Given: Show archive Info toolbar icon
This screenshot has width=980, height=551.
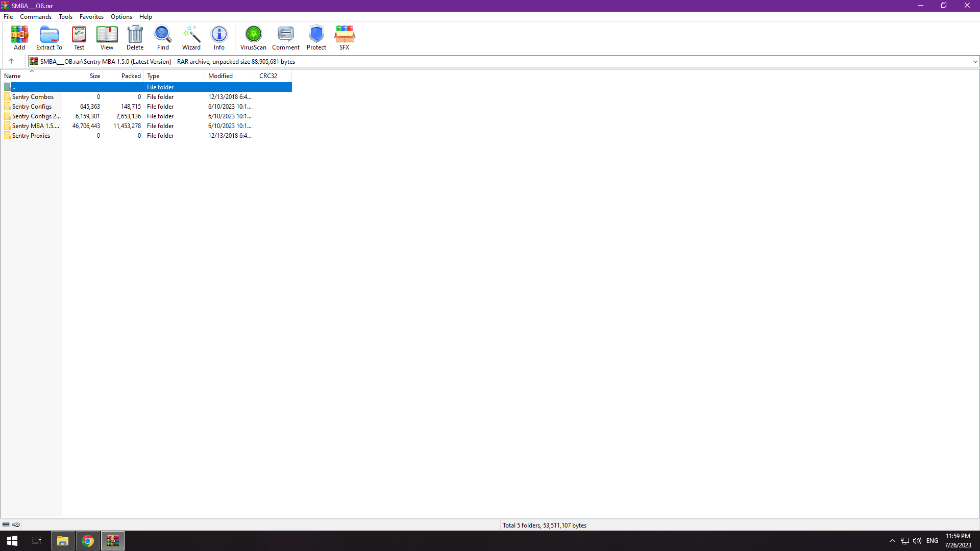Looking at the screenshot, I should pos(219,38).
